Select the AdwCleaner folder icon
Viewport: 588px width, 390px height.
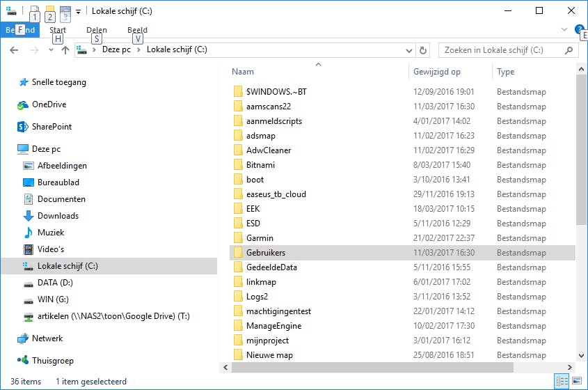[238, 150]
